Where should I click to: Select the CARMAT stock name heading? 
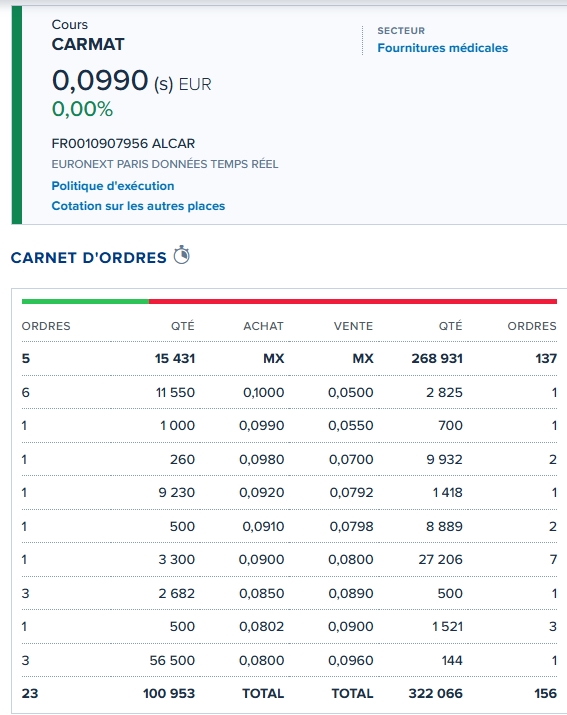point(88,44)
